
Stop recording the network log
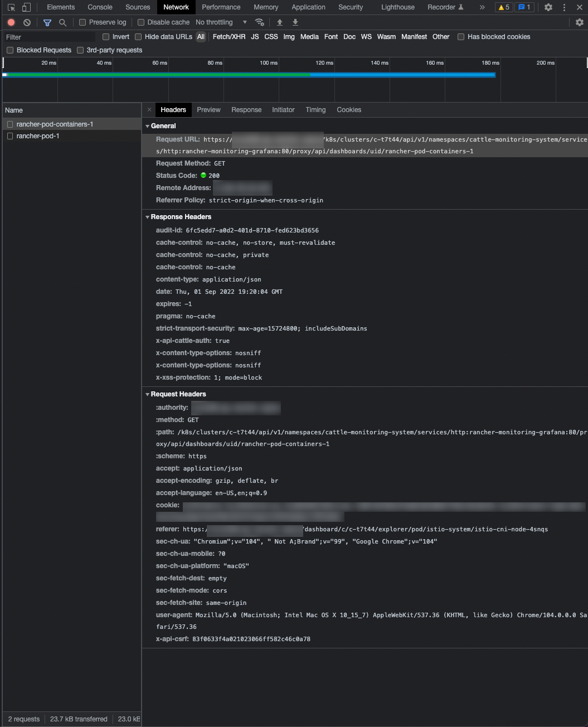point(11,22)
